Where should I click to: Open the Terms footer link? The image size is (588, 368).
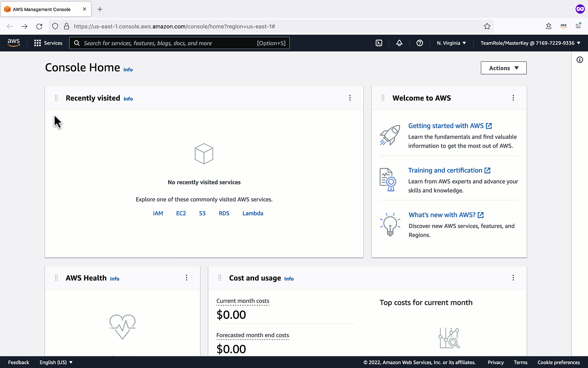[x=521, y=362]
